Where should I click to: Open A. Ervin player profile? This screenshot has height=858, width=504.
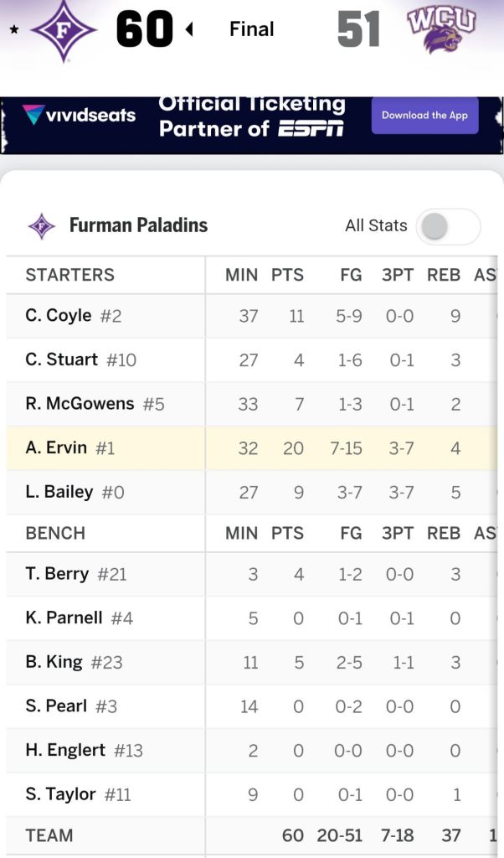(x=56, y=447)
